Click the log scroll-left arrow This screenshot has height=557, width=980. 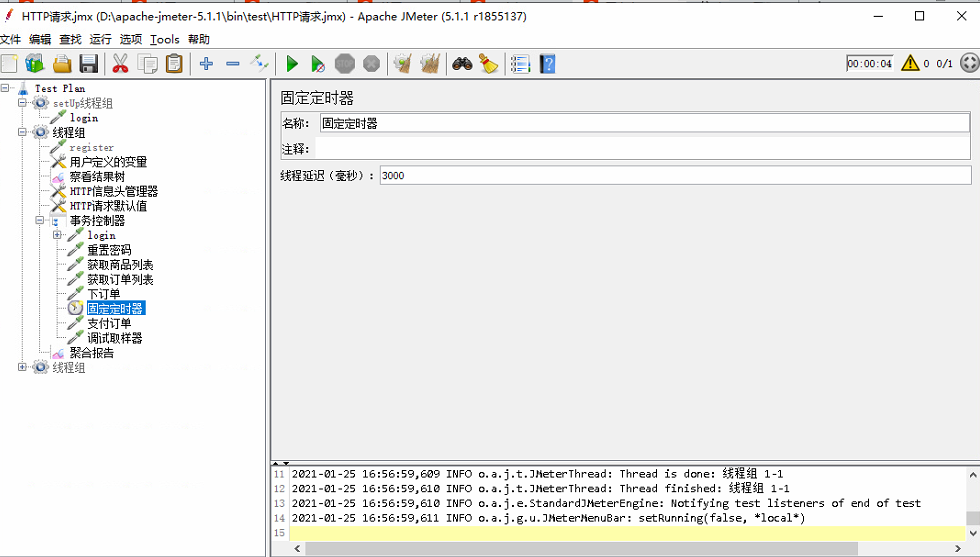[298, 548]
